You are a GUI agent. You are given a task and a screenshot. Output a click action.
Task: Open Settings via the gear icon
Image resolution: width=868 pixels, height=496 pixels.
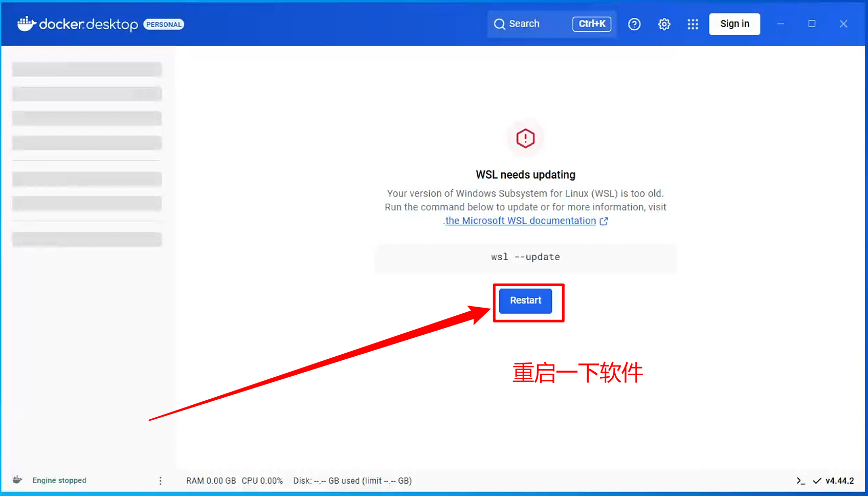coord(664,24)
